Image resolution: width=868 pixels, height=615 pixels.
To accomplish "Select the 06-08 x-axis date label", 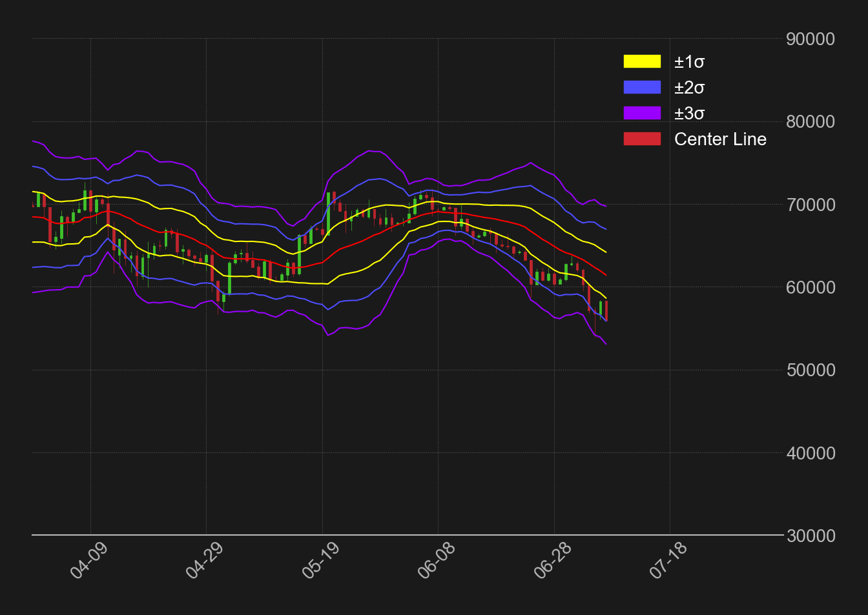I will pyautogui.click(x=437, y=560).
